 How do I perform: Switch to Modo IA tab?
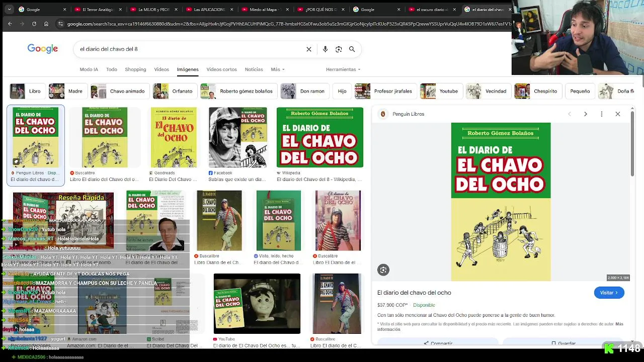(89, 69)
